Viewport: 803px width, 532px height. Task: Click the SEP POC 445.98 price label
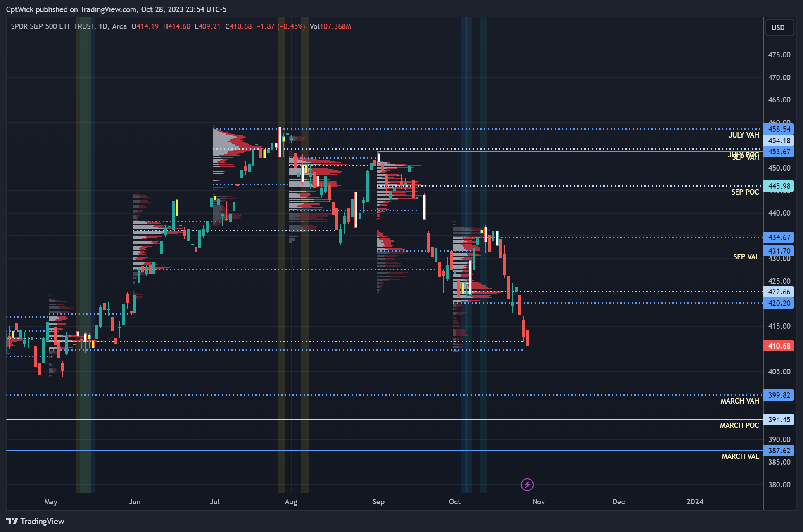click(x=779, y=186)
